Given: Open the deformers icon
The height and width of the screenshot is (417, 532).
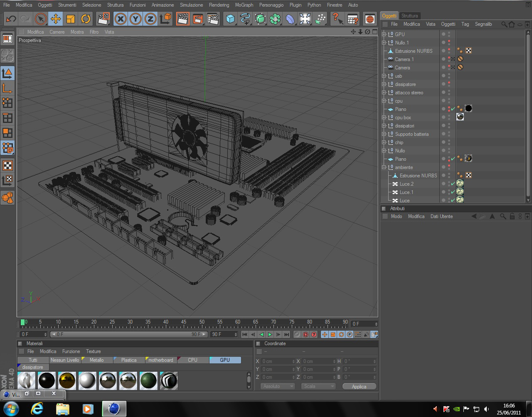Looking at the screenshot, I should point(290,19).
